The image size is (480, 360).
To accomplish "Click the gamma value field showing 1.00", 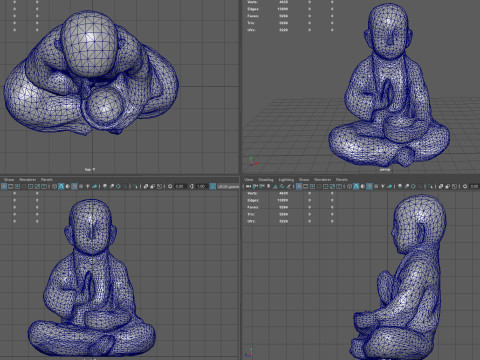I will click(201, 186).
